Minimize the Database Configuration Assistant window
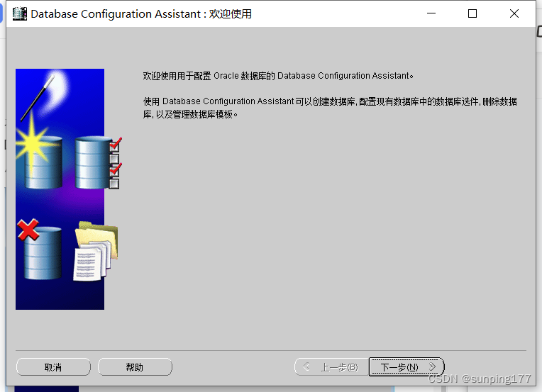The width and height of the screenshot is (542, 392). [x=431, y=13]
